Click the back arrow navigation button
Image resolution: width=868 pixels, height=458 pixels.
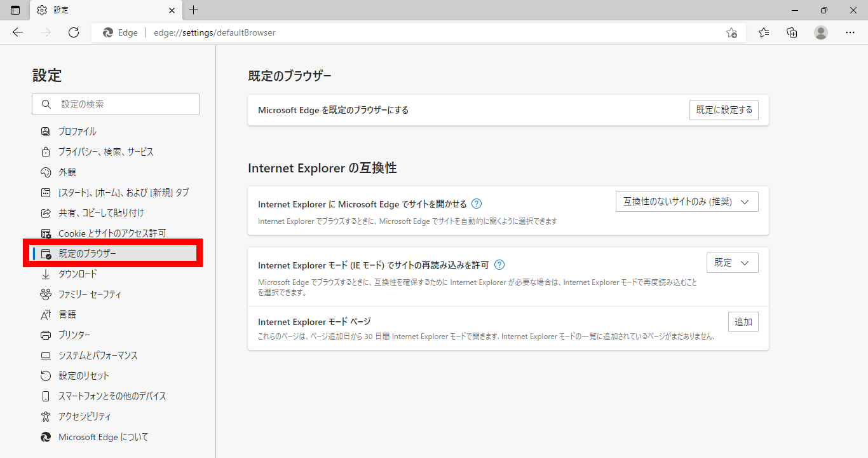[x=18, y=32]
